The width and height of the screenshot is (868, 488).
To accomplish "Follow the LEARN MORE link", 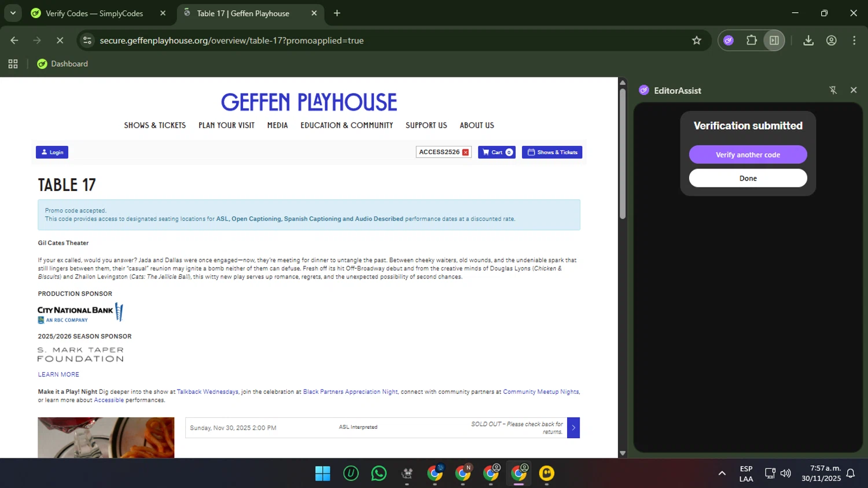I will [x=58, y=375].
